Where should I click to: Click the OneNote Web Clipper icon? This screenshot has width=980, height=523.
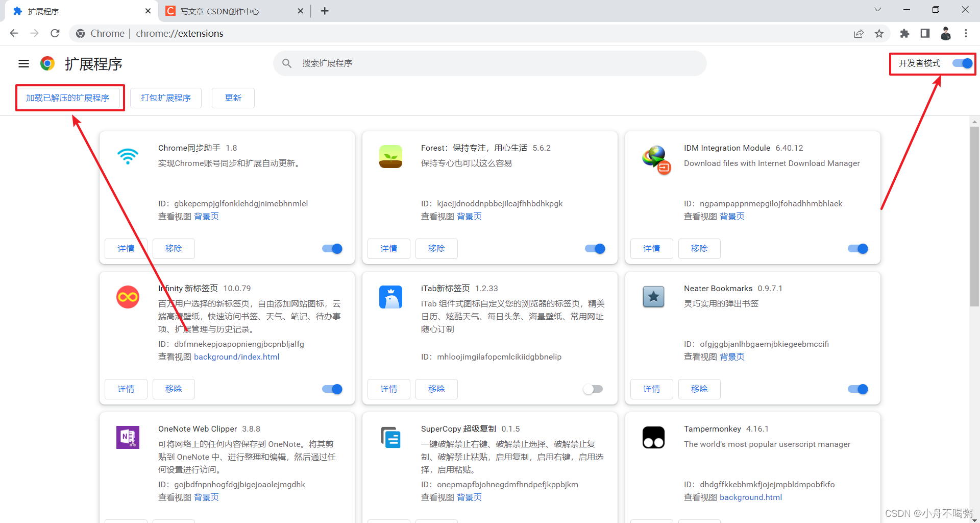point(128,437)
